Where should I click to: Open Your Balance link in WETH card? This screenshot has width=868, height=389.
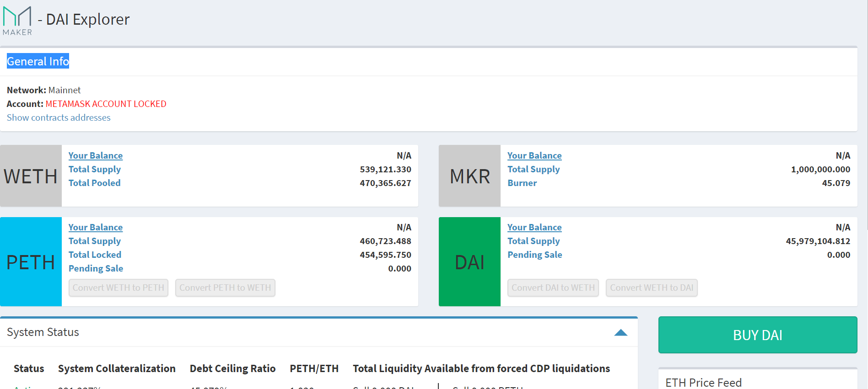(x=96, y=155)
